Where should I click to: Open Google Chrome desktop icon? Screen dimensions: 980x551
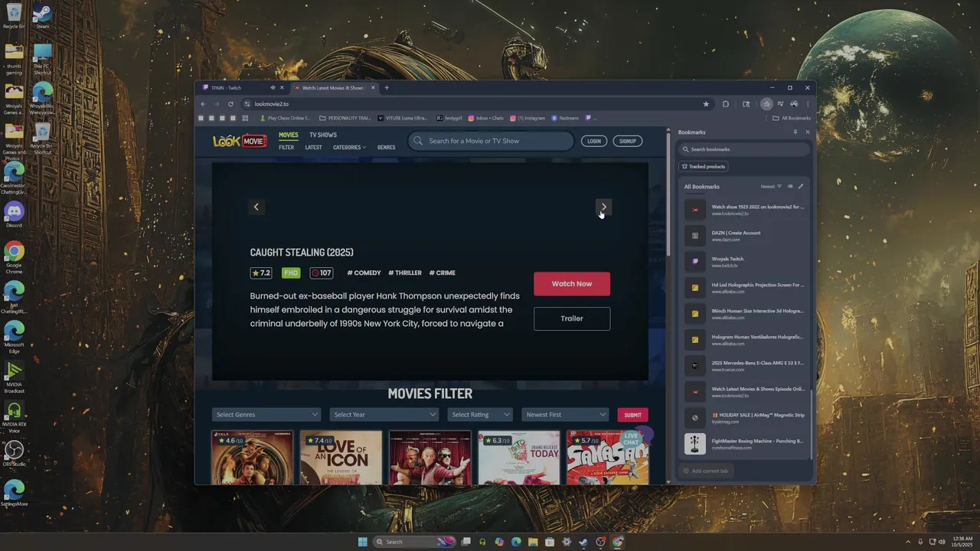[14, 258]
